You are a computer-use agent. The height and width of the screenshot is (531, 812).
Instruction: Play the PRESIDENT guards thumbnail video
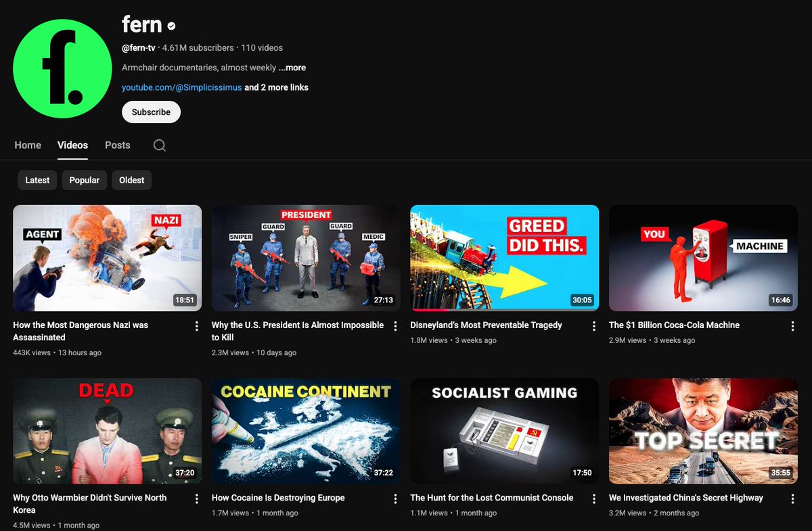306,258
